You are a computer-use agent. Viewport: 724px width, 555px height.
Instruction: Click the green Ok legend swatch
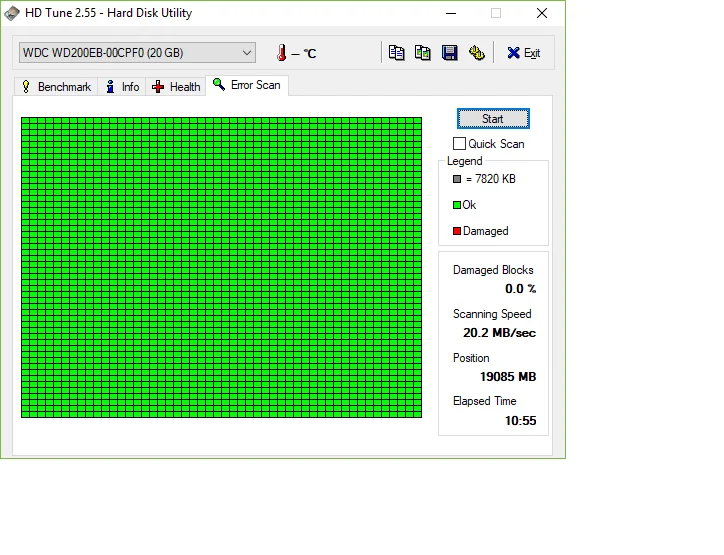tap(457, 205)
